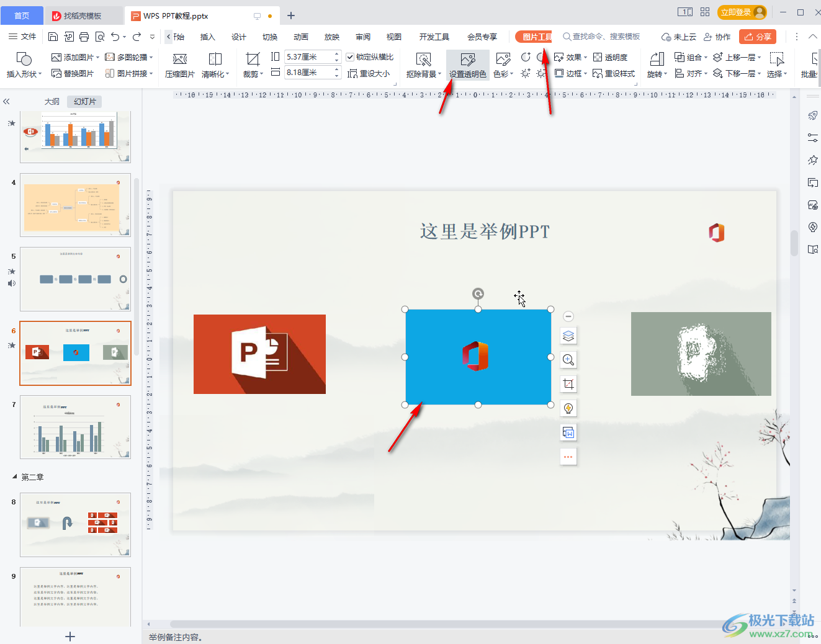Viewport: 821px width, 644px height.
Task: Switch to the 插入 insert ribbon tab
Action: pos(208,37)
